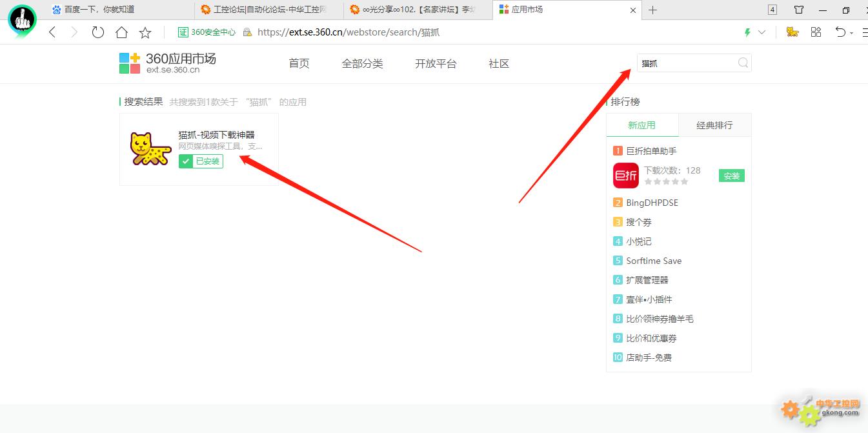
Task: Bookmark this page with the star icon
Action: [145, 32]
